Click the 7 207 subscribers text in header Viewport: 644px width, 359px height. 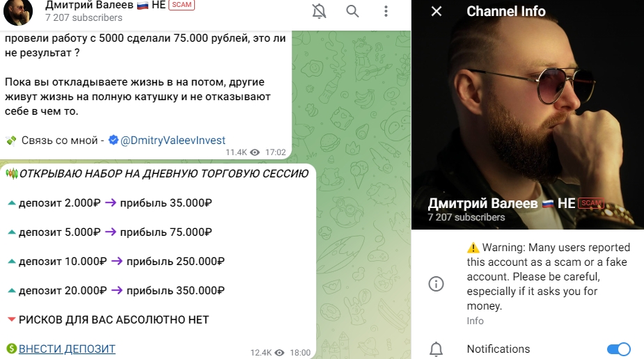tap(84, 17)
